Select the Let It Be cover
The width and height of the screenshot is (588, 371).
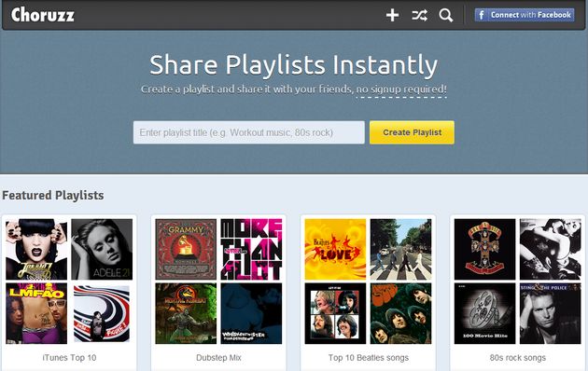coord(335,313)
